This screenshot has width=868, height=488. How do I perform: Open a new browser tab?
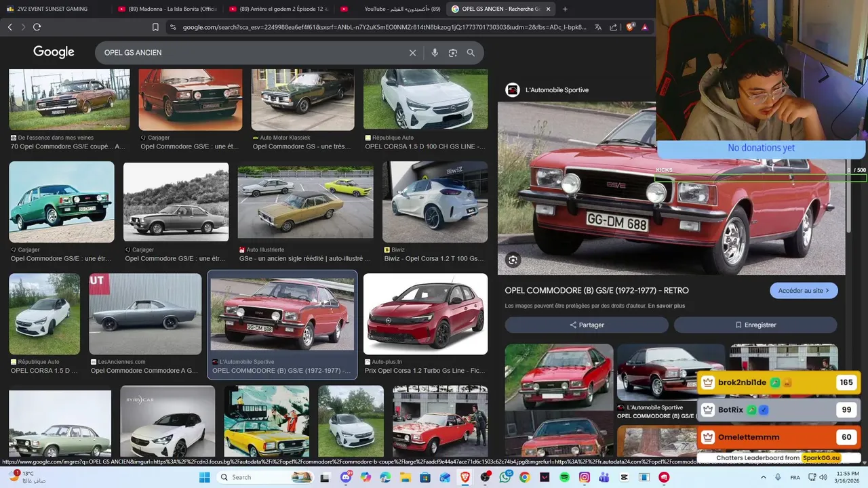[x=565, y=9]
